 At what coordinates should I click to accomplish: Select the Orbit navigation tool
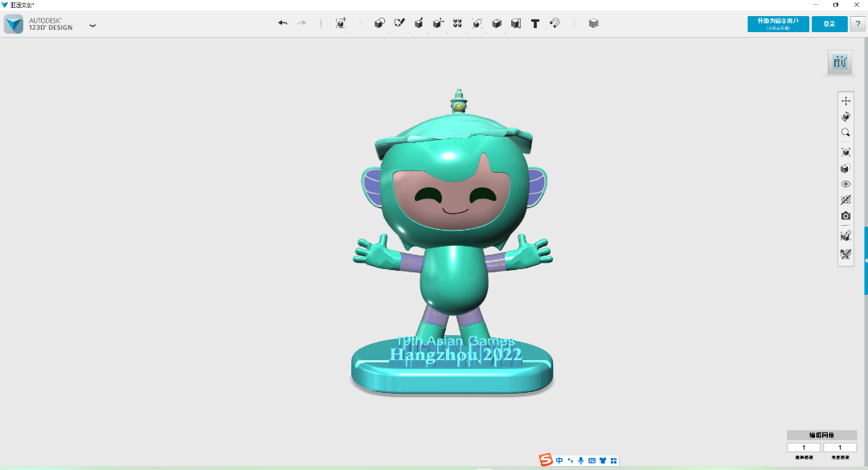pyautogui.click(x=845, y=116)
